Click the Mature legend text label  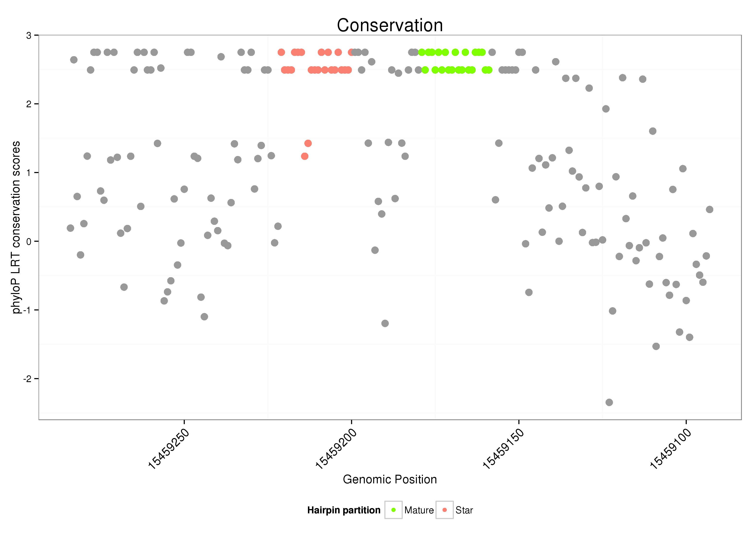coord(419,510)
